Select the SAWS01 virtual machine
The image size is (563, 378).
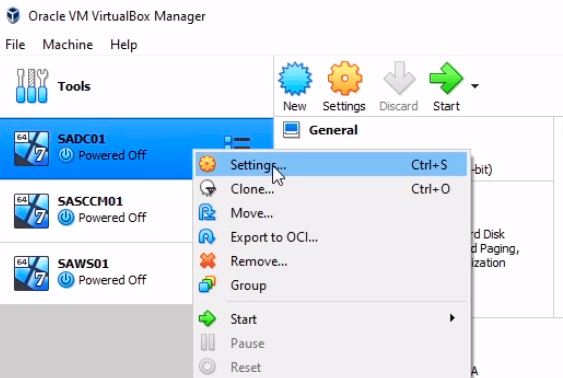pos(96,273)
